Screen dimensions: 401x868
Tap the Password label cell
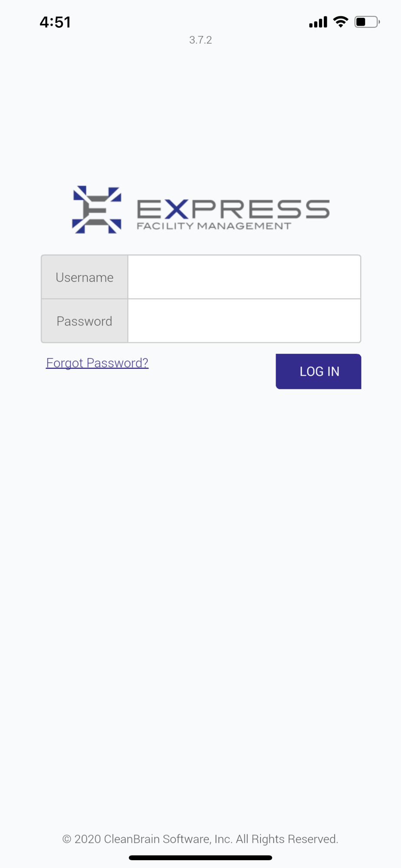[x=85, y=321]
